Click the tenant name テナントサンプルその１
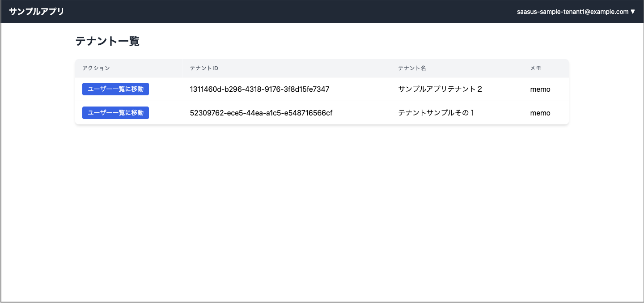This screenshot has height=303, width=644. point(436,113)
